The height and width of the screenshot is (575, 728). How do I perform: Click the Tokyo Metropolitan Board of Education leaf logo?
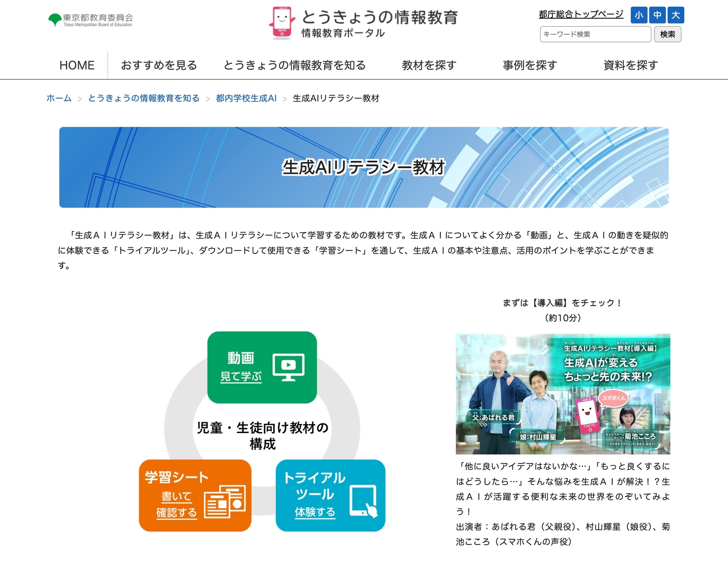click(x=55, y=18)
